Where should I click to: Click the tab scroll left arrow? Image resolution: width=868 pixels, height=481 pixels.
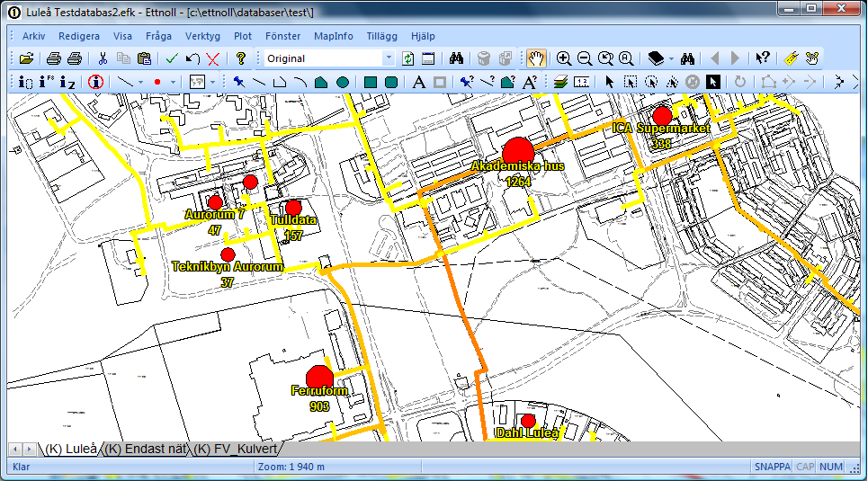pyautogui.click(x=15, y=449)
